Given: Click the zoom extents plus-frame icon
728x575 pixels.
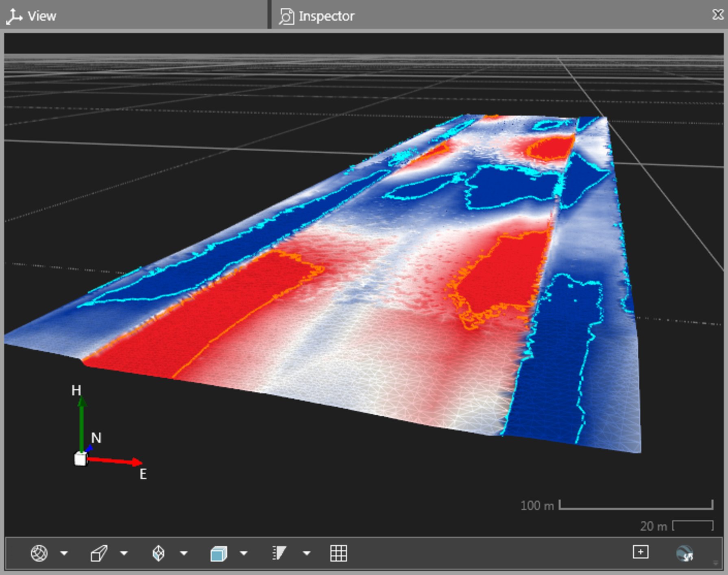Looking at the screenshot, I should pos(641,552).
